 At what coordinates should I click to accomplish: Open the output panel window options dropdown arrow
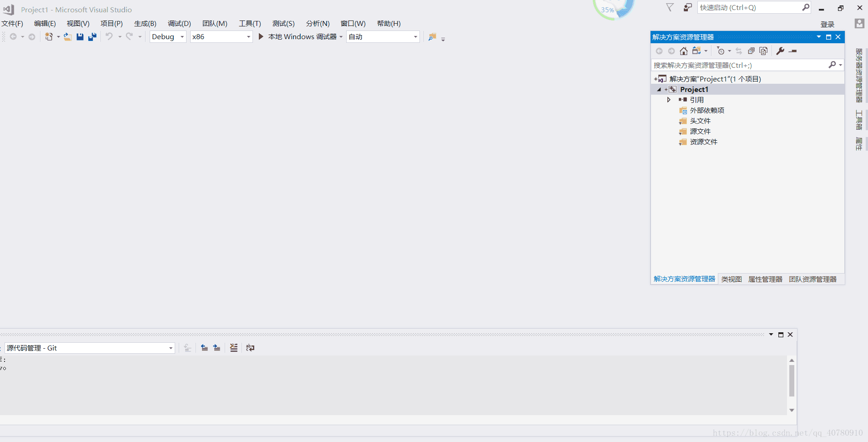pos(771,335)
